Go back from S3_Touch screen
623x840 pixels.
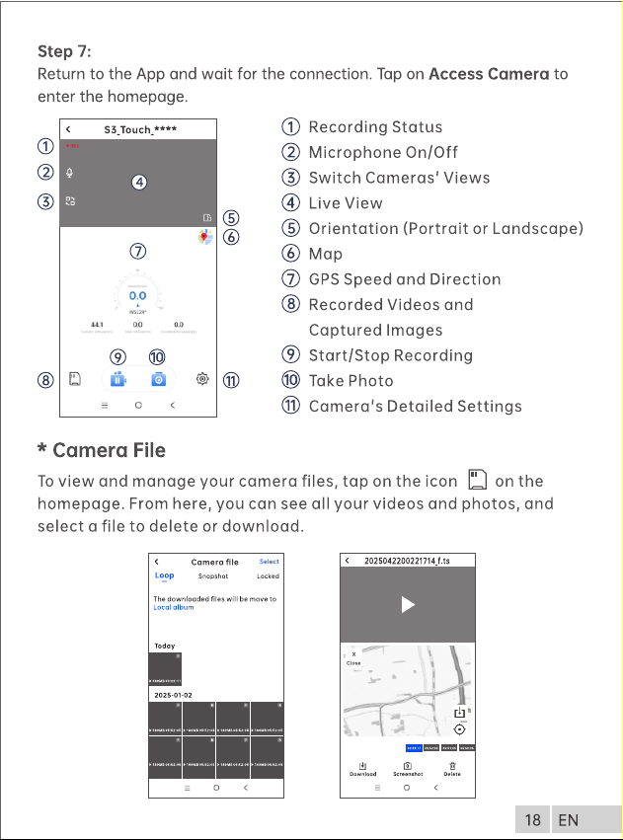click(x=68, y=129)
